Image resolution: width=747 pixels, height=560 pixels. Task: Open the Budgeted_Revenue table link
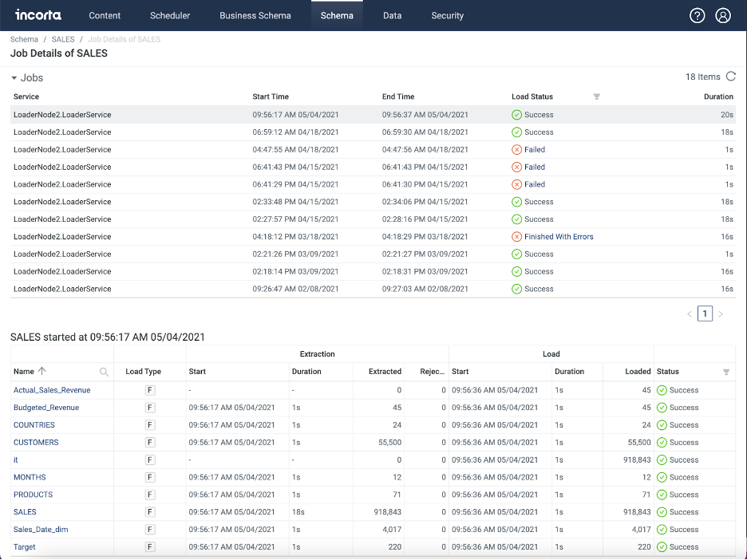pos(46,408)
